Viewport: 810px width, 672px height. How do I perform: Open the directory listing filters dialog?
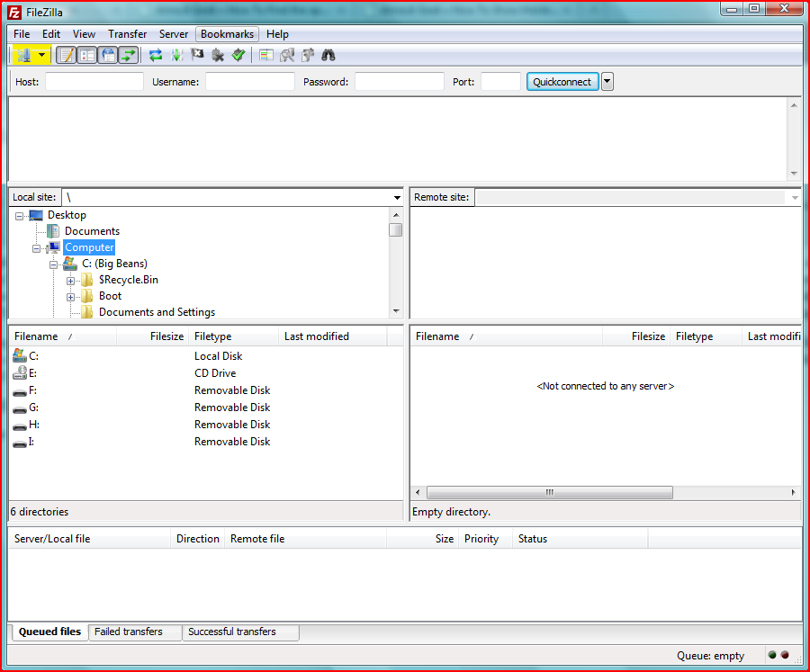tap(266, 55)
